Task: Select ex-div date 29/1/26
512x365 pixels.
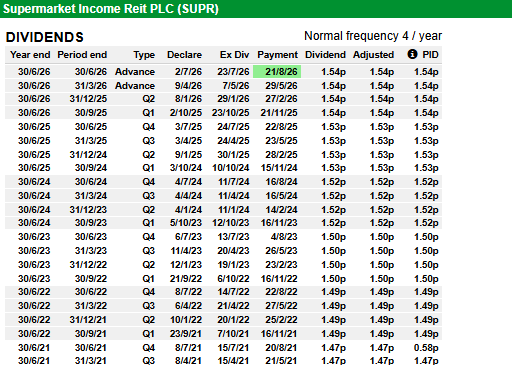Action: click(x=233, y=99)
